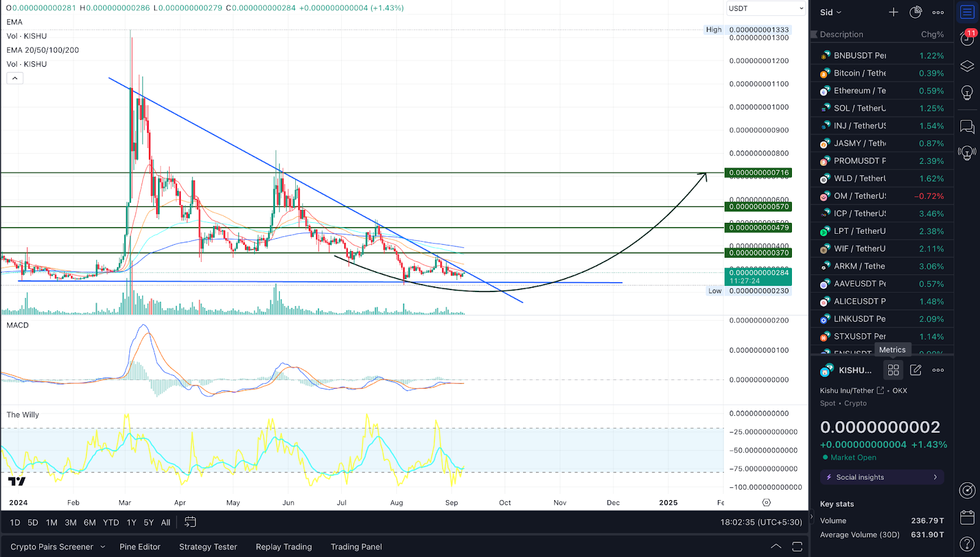Click the 0.000000000570 price level label
The height and width of the screenshot is (557, 980).
click(x=758, y=206)
